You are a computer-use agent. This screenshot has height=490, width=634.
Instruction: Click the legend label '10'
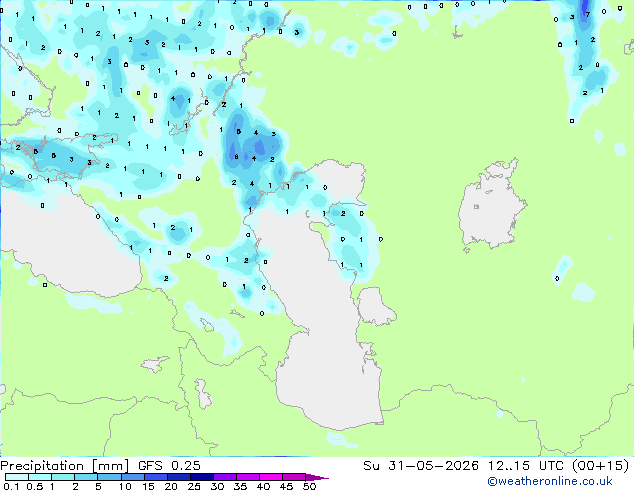click(x=125, y=486)
